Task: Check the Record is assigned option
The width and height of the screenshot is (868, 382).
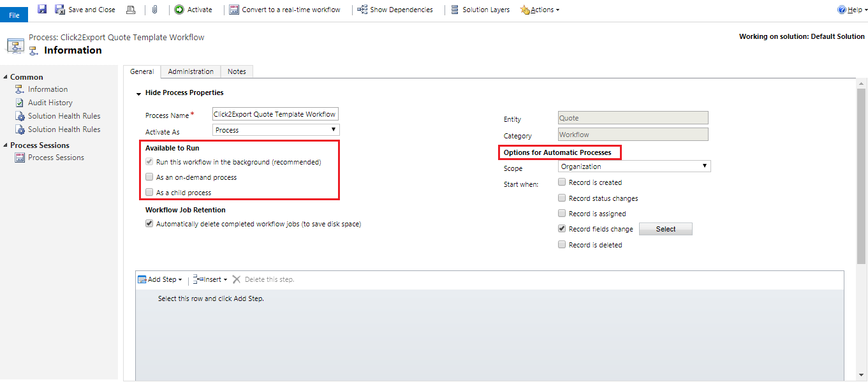Action: (562, 214)
